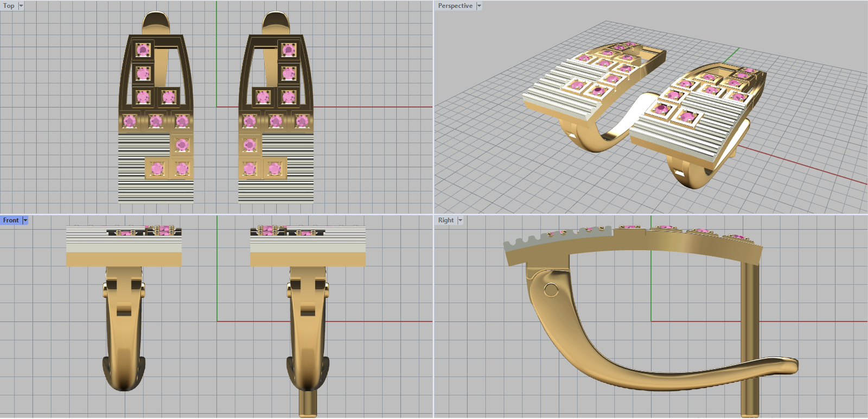The width and height of the screenshot is (868, 419).
Task: Click the Right viewport title label
Action: coord(445,220)
